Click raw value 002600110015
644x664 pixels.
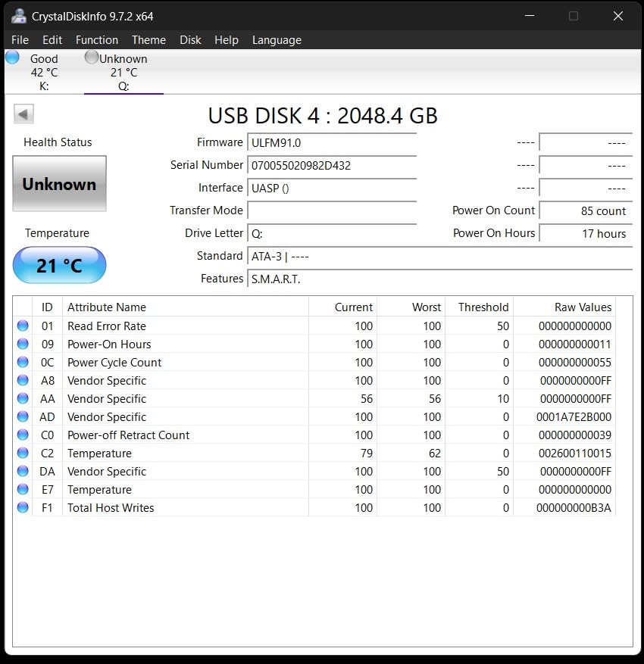(x=575, y=454)
